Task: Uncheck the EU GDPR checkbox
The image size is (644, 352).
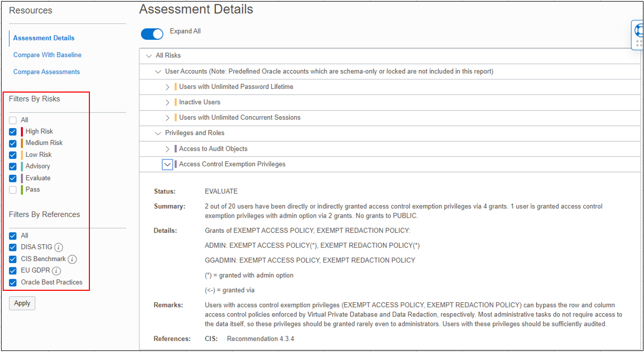Action: [x=13, y=271]
